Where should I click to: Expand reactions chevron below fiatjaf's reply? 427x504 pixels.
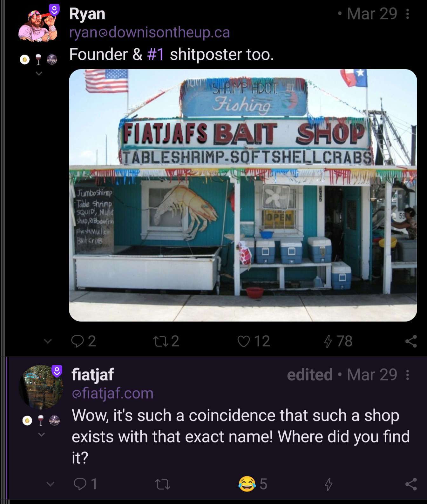(50, 484)
